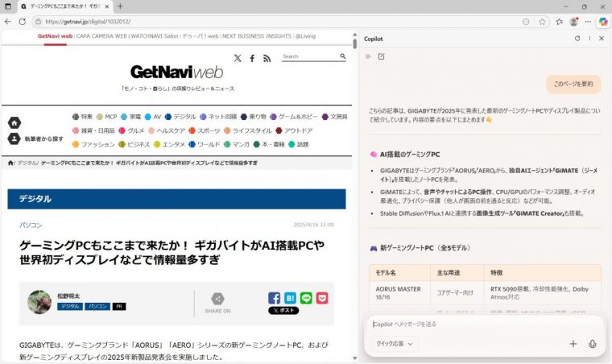612x364 pixels.
Task: Open the スポーツ category
Action: (205, 130)
